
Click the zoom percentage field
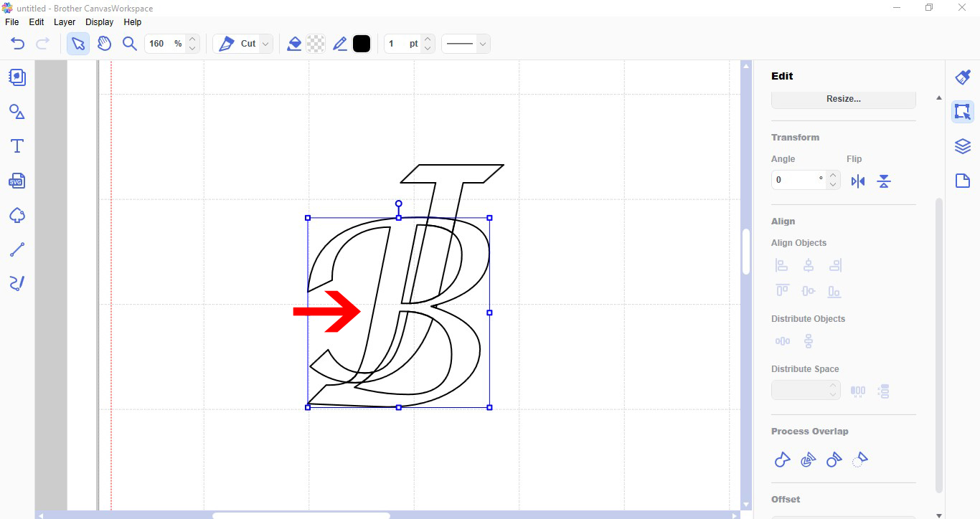pyautogui.click(x=165, y=44)
